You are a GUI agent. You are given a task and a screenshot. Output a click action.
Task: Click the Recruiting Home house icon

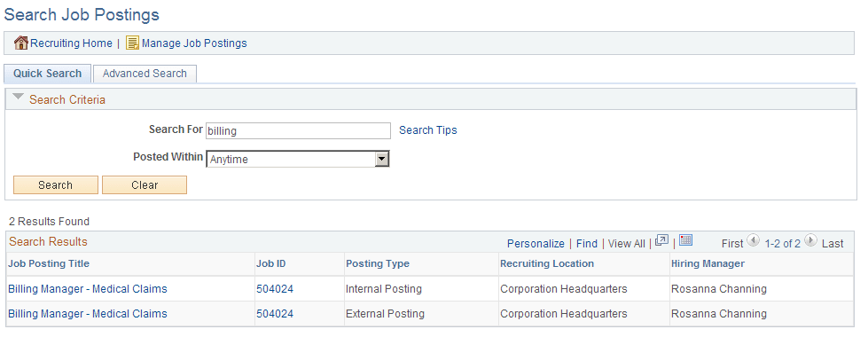pos(21,43)
